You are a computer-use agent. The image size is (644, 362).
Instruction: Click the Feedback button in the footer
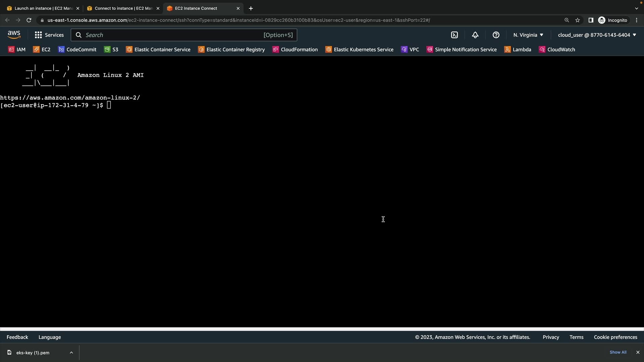pos(17,337)
